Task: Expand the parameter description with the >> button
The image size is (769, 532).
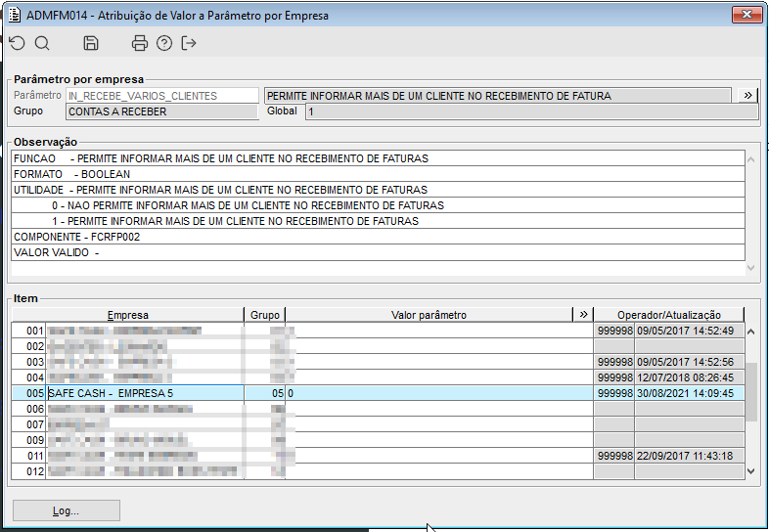Action: tap(747, 95)
